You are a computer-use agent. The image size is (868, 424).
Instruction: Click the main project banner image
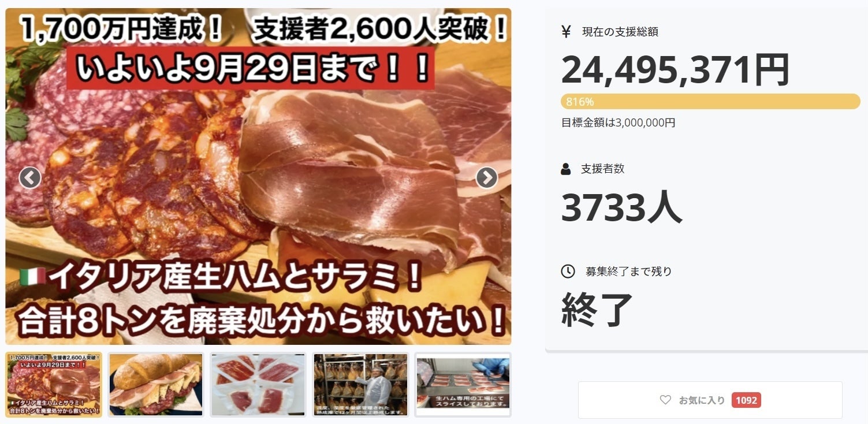click(x=258, y=176)
